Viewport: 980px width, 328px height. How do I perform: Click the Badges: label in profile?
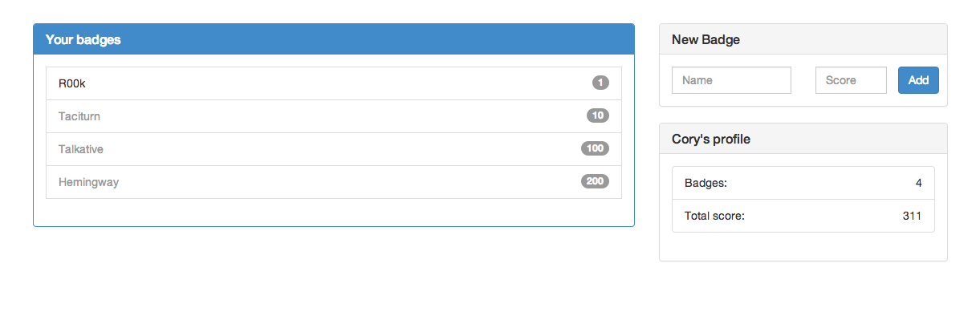tap(706, 183)
